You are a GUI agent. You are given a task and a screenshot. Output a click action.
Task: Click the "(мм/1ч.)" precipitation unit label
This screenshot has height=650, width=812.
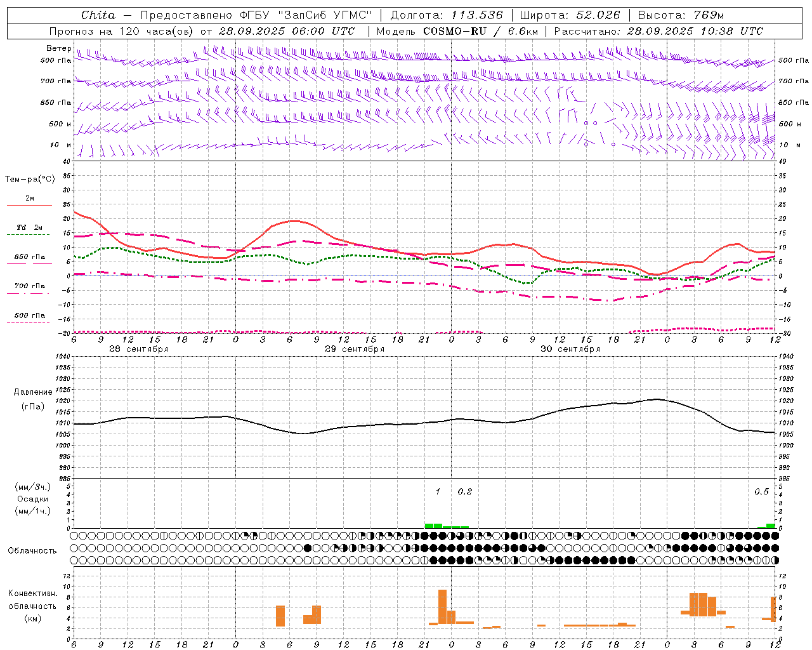[x=32, y=511]
